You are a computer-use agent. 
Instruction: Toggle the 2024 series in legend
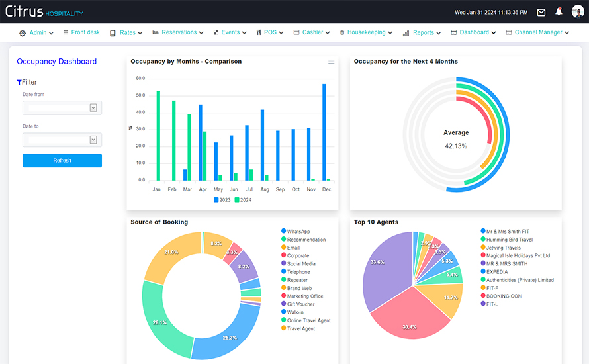point(242,199)
